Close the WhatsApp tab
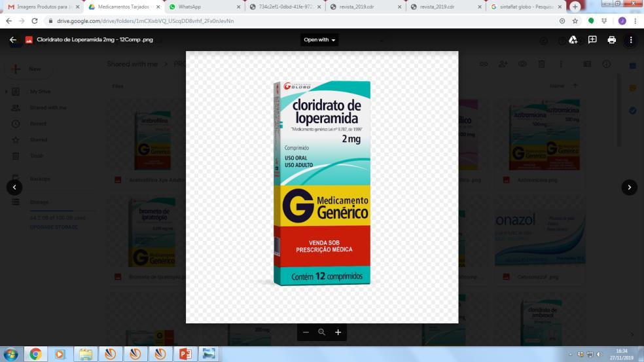This screenshot has height=362, width=644. point(239,7)
